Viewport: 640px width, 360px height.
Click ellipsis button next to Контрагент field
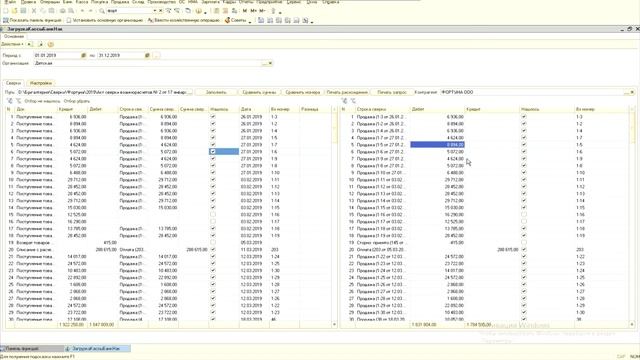click(627, 92)
